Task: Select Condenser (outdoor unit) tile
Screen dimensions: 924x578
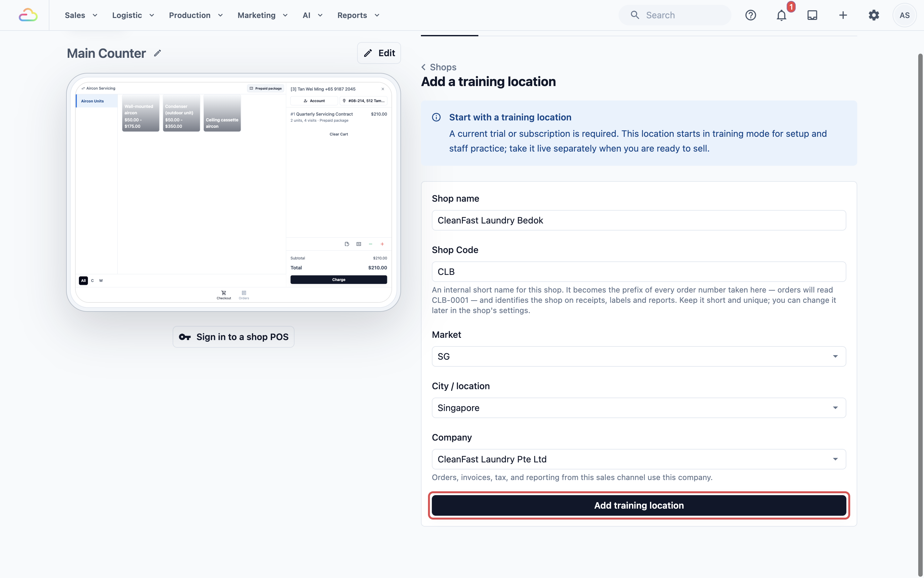Action: pos(181,114)
